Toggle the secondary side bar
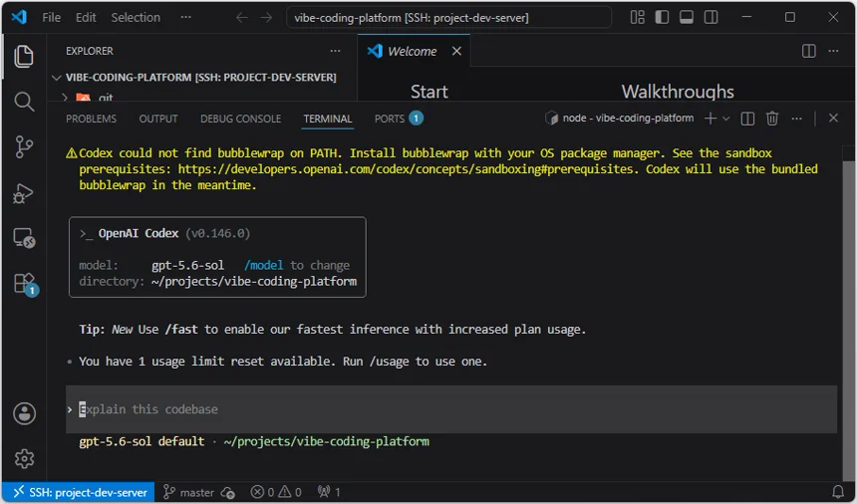Screen dimensions: 857x504 pyautogui.click(x=712, y=18)
